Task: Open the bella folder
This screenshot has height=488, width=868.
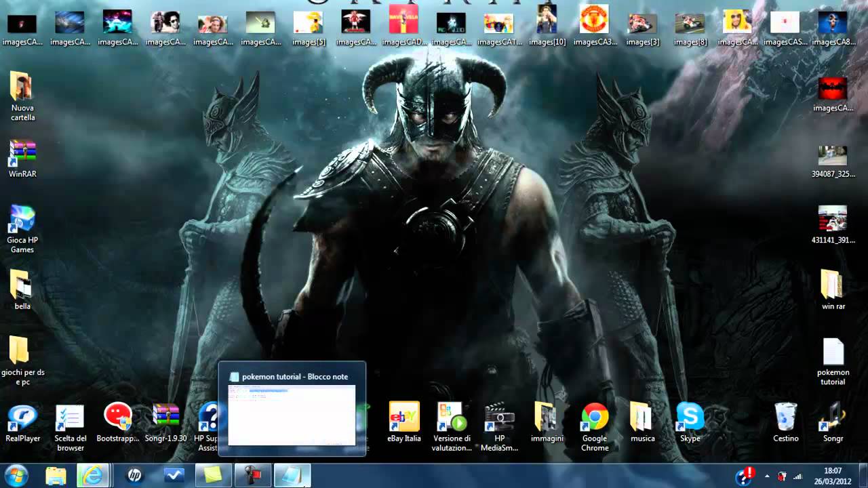Action: [22, 290]
